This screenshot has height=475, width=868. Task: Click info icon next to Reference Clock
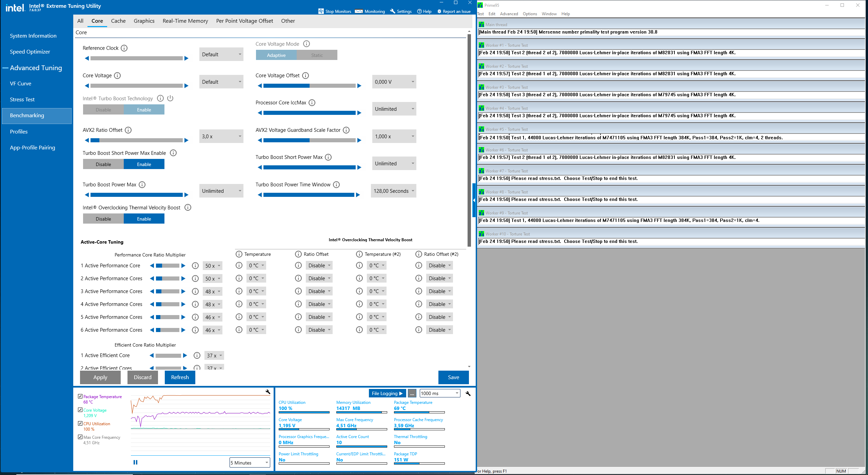pos(124,48)
